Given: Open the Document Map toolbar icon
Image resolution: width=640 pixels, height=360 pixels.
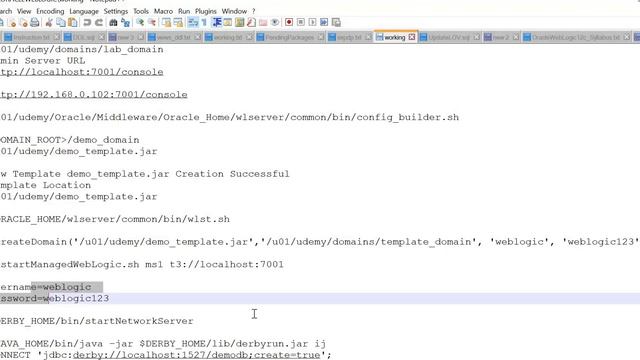Looking at the screenshot, I should point(240,22).
